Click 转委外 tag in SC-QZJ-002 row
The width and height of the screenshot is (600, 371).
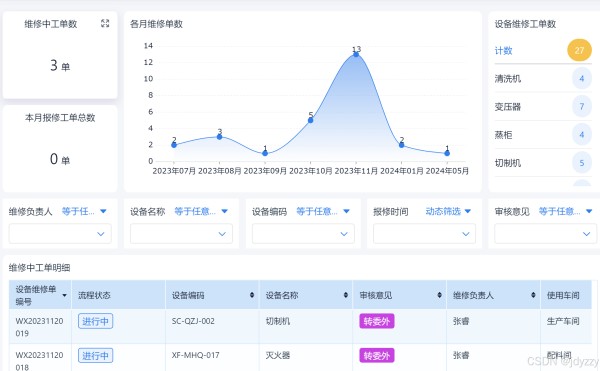377,321
